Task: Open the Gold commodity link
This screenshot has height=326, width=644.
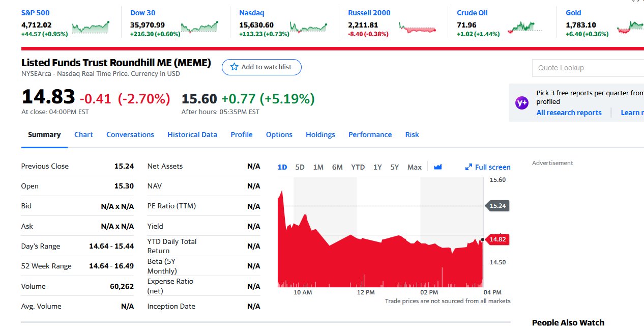Action: click(573, 13)
